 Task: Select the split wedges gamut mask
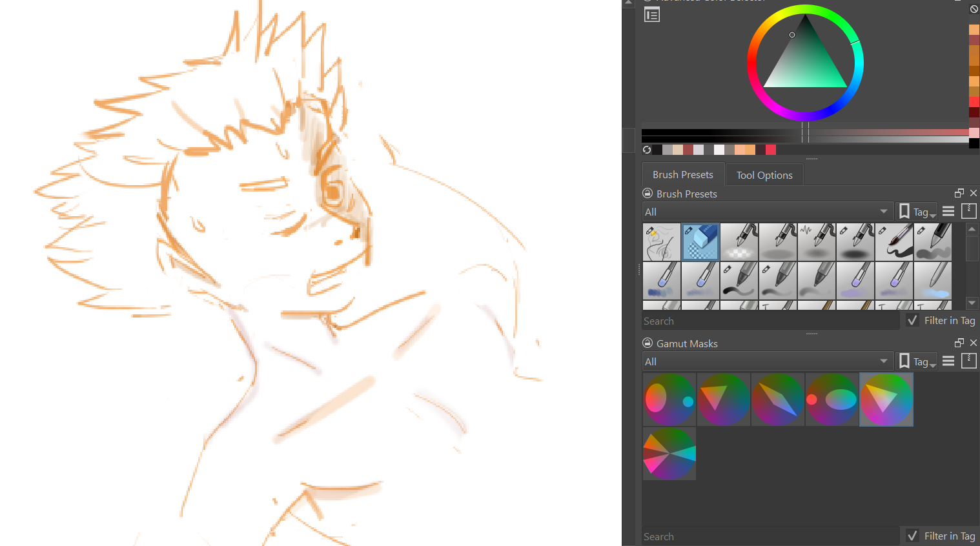[x=669, y=454]
